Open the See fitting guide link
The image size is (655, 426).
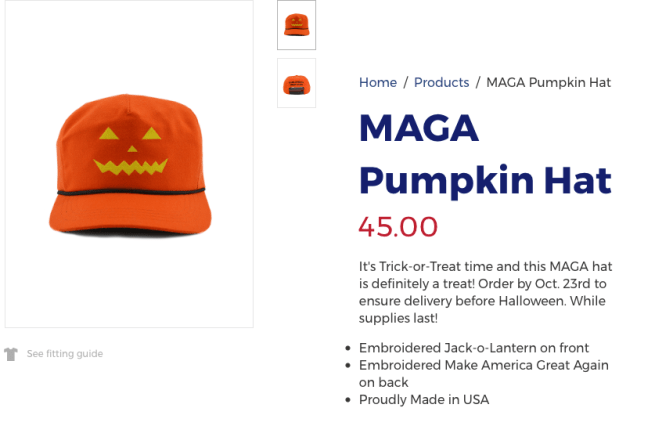coord(64,354)
